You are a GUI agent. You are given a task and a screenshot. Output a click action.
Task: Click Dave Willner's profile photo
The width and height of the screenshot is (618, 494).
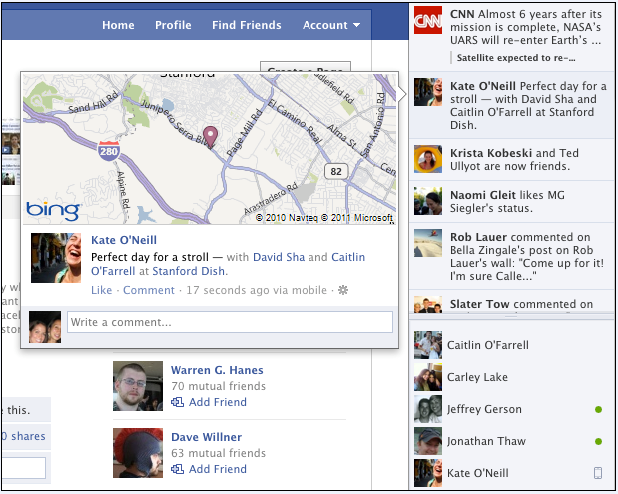tap(138, 453)
